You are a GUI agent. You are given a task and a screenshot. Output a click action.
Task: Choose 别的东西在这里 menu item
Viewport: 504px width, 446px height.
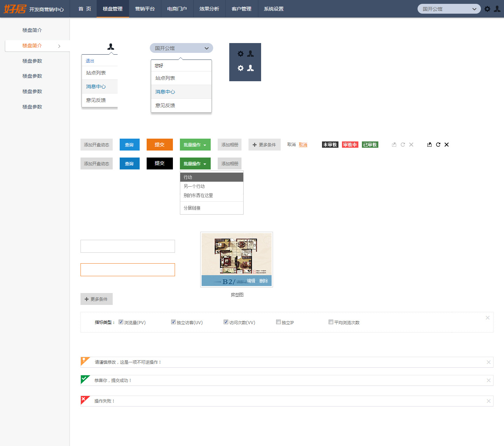tap(212, 195)
